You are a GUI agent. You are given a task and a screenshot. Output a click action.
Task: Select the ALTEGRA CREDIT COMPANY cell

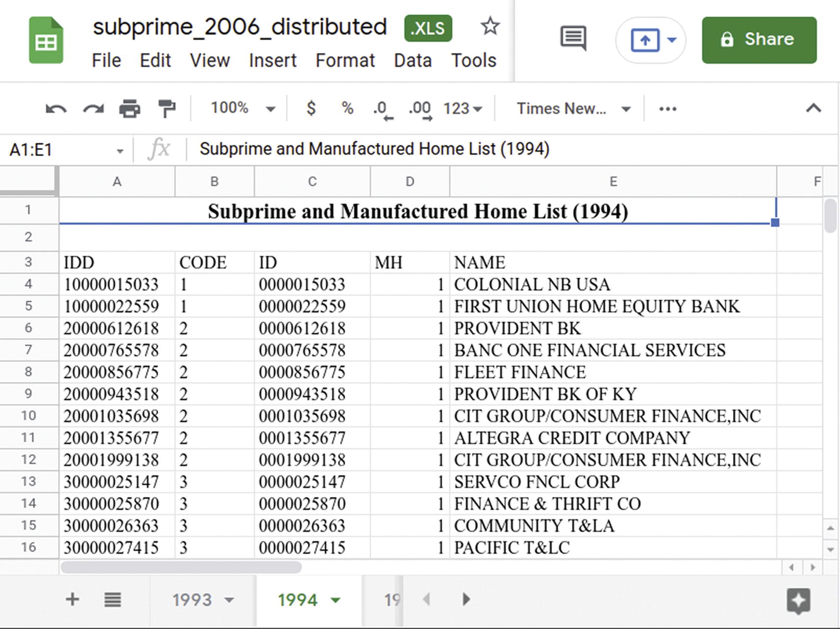coord(613,438)
